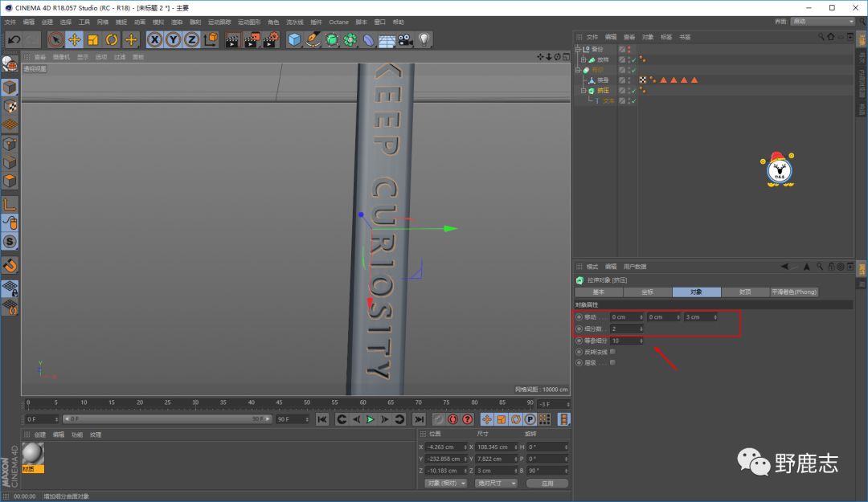
Task: Collapse the 挤压 object tree node
Action: pos(584,91)
